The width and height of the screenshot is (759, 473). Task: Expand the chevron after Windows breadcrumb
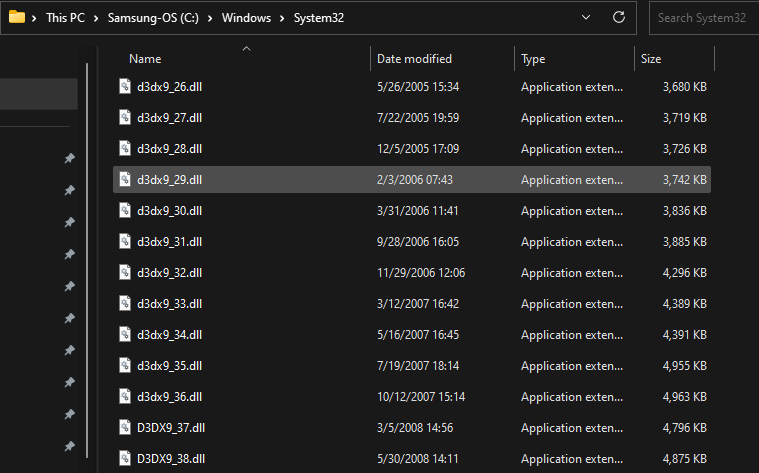(x=283, y=18)
